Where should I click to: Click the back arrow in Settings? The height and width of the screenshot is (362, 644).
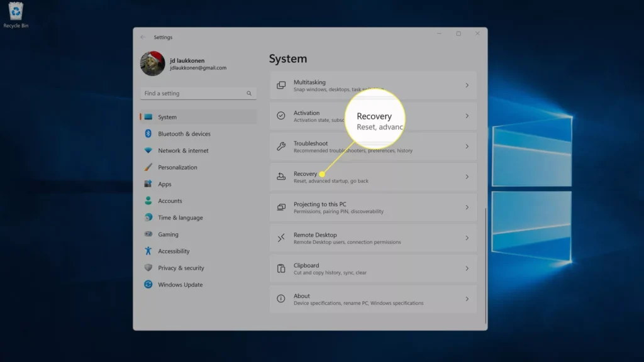[143, 37]
